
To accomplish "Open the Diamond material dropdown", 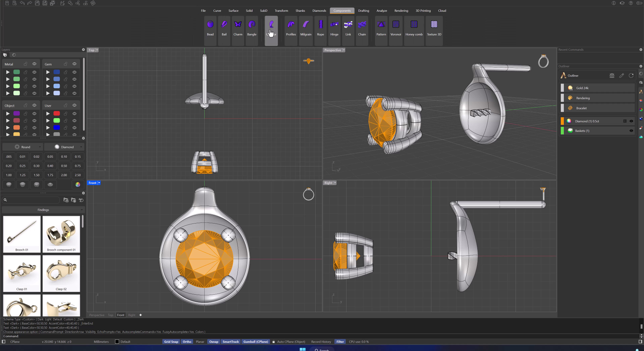I will tap(64, 147).
